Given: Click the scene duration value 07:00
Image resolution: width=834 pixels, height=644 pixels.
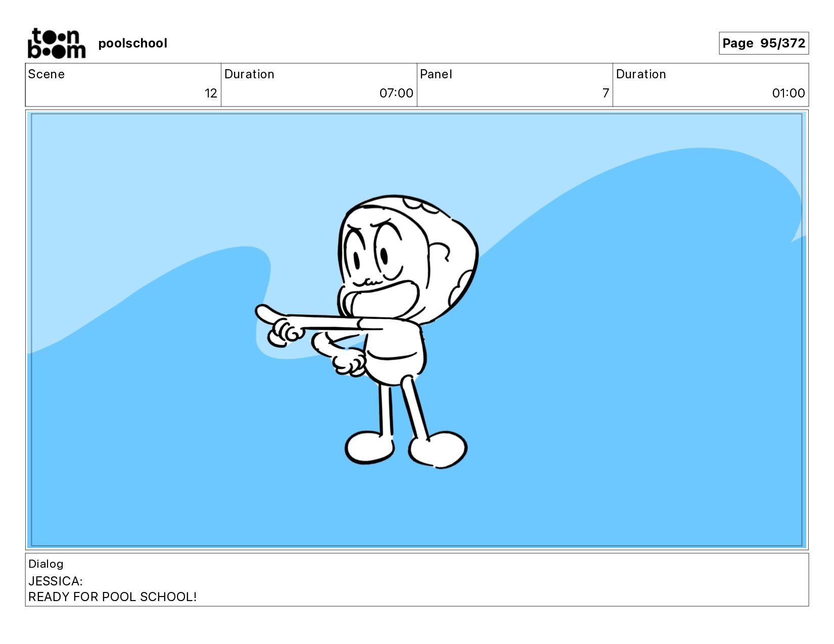Looking at the screenshot, I should point(396,93).
